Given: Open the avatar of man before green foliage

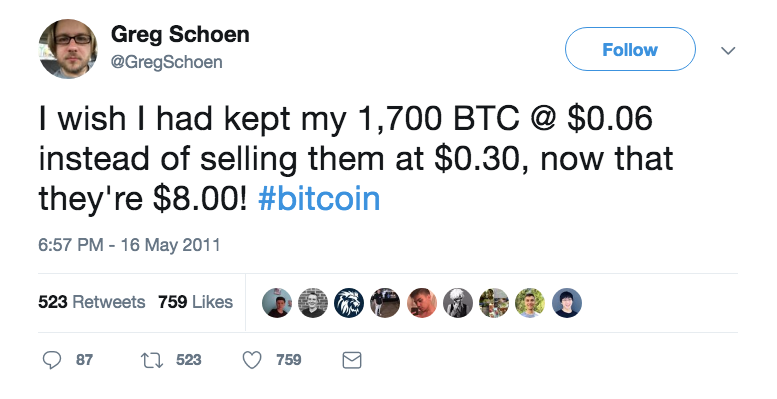Looking at the screenshot, I should (530, 303).
